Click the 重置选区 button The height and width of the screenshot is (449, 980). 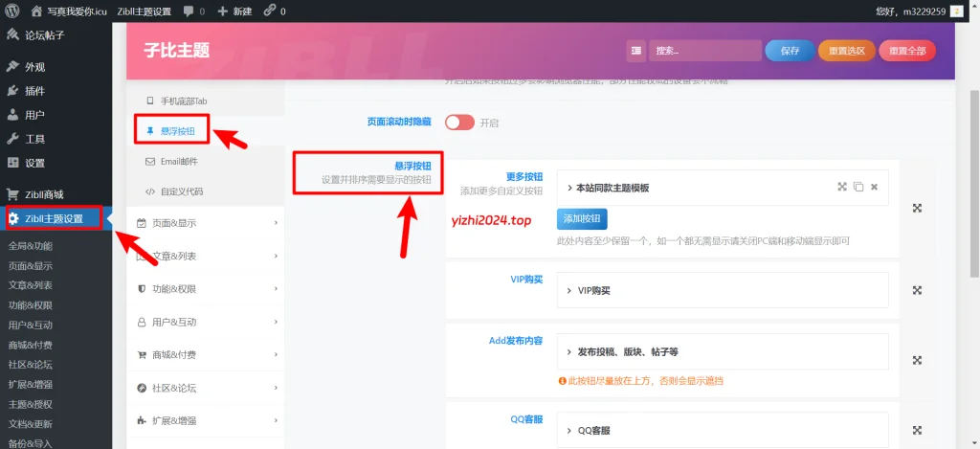847,52
